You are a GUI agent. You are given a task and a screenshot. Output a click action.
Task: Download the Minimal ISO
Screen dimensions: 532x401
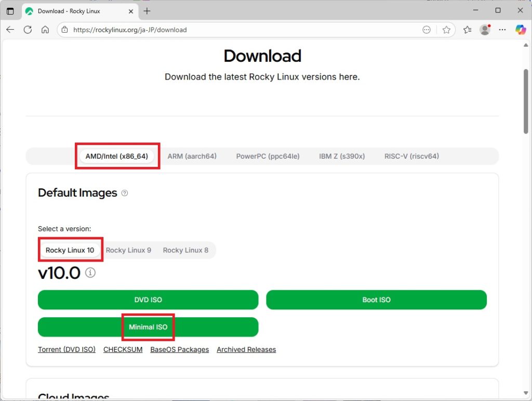(148, 327)
